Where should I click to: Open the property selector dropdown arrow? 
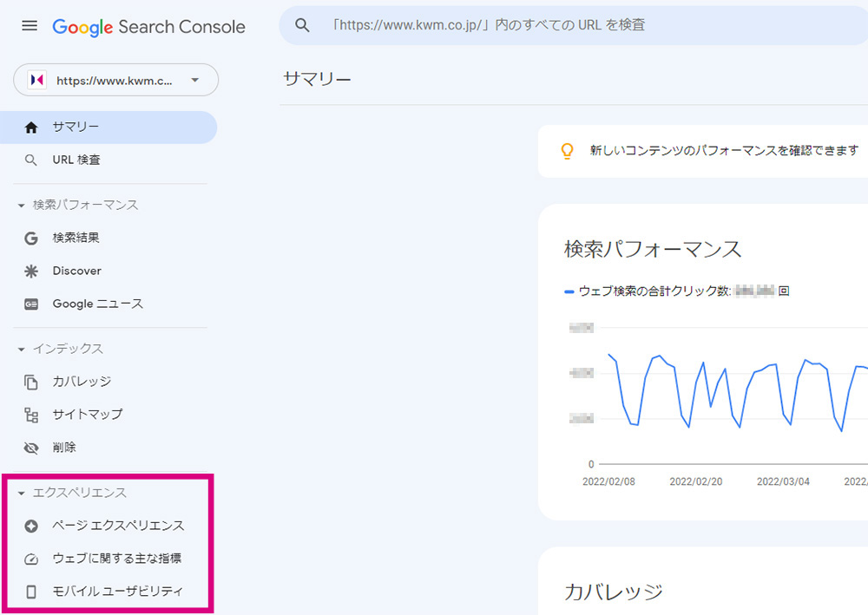click(194, 80)
